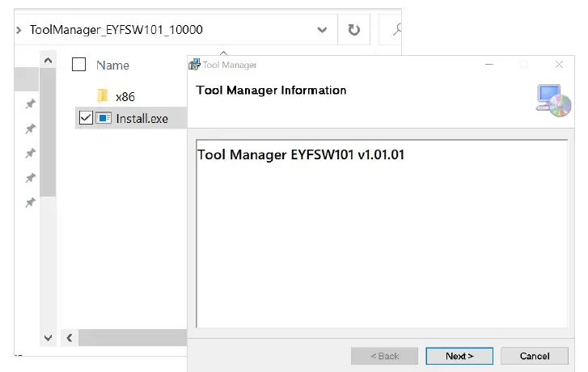Viewport: 588px width, 372px height.
Task: Tick the select-all checkbox beside Name
Action: pos(78,65)
